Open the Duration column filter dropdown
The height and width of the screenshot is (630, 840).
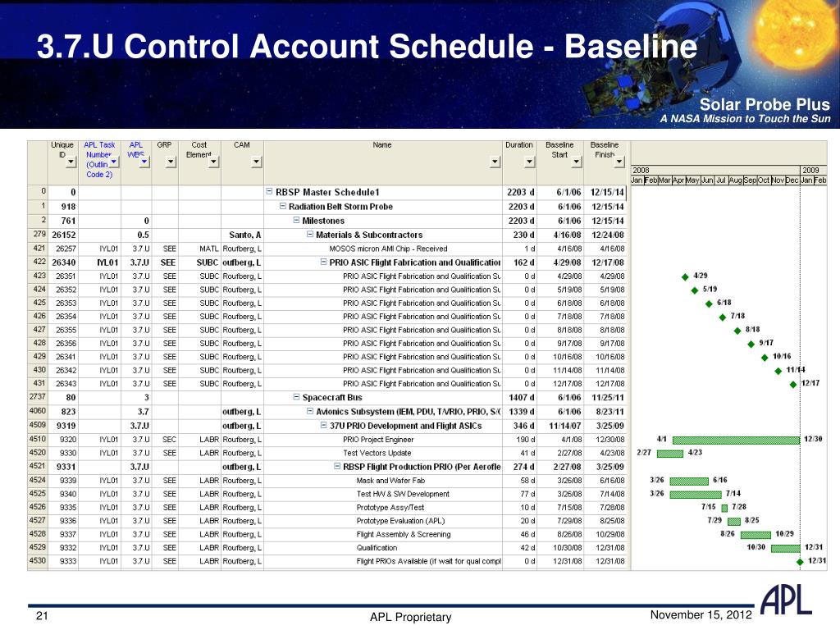[529, 162]
